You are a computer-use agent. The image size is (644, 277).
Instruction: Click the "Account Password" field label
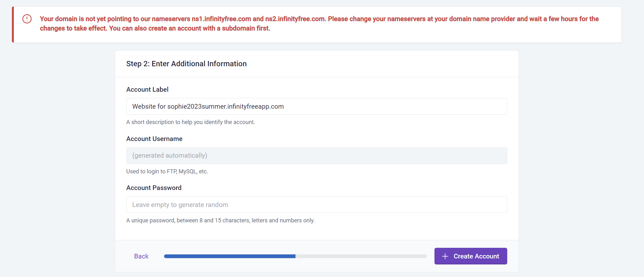coord(154,188)
